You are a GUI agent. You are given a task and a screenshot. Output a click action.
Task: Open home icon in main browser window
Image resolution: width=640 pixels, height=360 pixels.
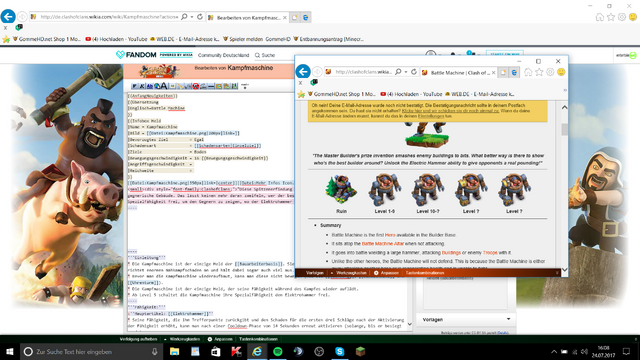pyautogui.click(x=600, y=17)
